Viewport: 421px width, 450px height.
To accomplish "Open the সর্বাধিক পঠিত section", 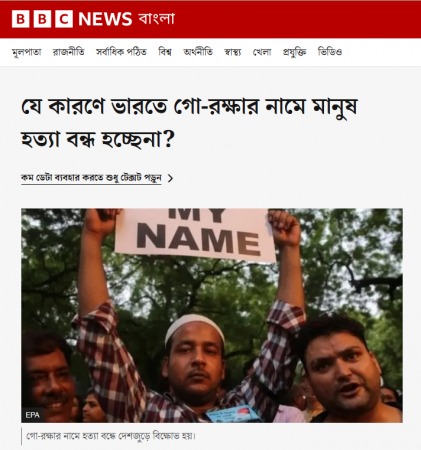I will point(121,52).
